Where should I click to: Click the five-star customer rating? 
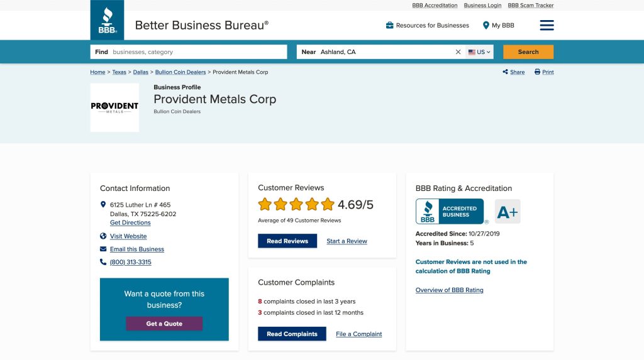296,204
